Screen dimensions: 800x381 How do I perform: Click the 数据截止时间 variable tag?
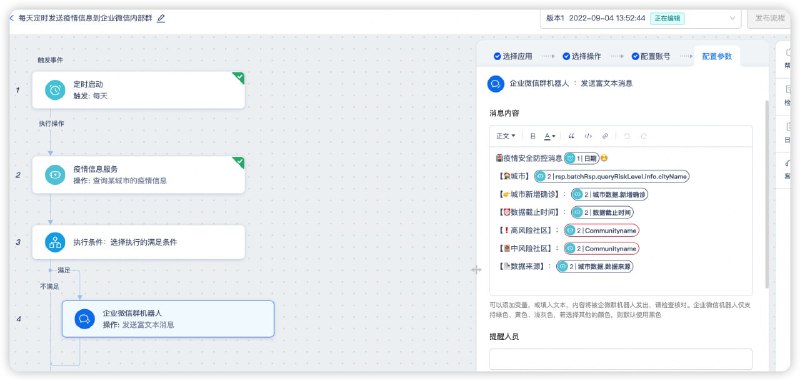(602, 212)
